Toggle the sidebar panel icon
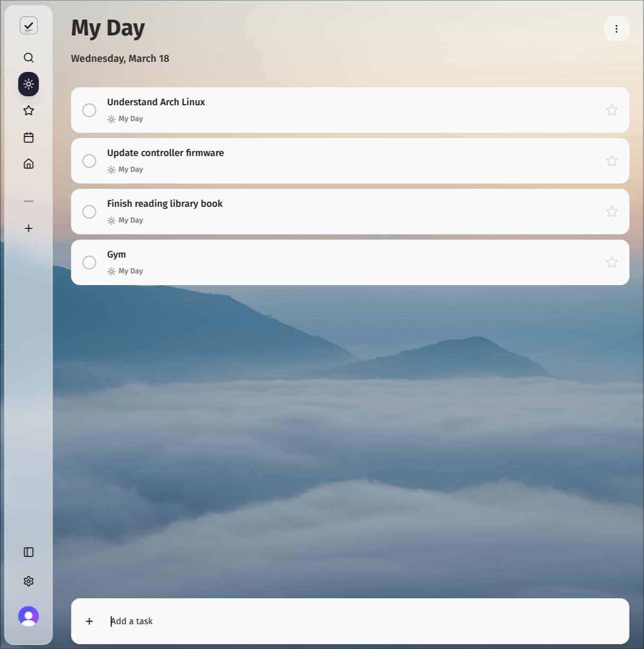Screen dimensions: 644x649 tap(29, 552)
